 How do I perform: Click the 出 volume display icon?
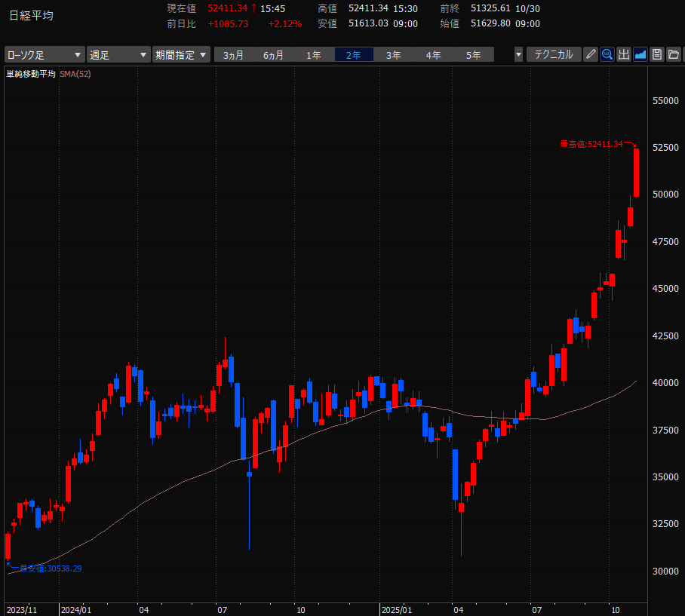point(624,54)
